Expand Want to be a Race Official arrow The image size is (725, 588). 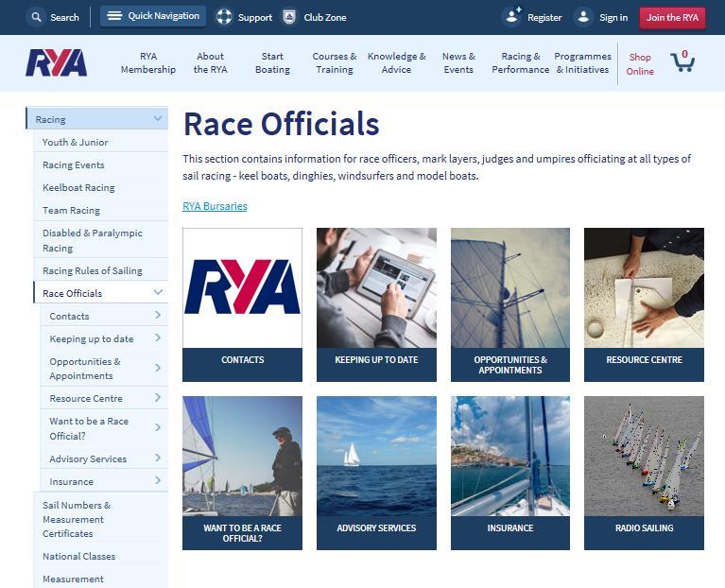158,427
